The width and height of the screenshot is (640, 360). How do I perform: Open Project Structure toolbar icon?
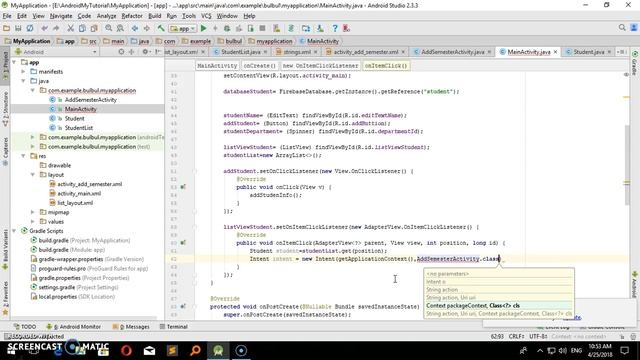306,28
